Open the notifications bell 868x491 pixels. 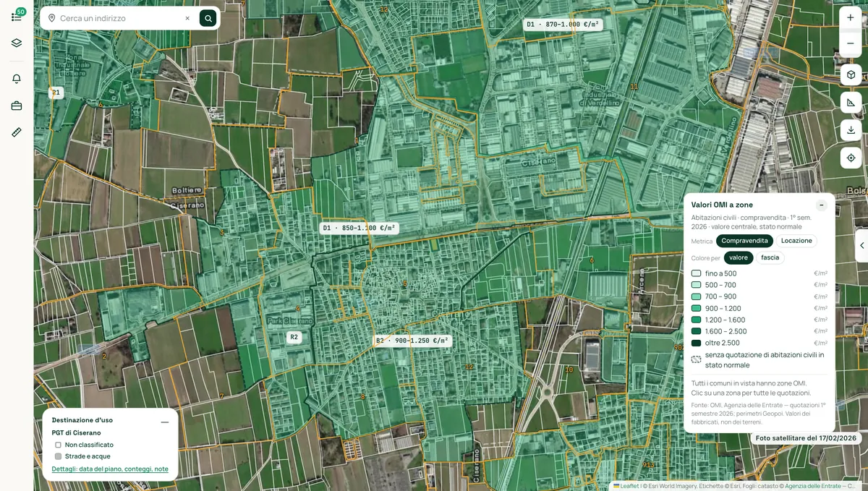coord(17,79)
